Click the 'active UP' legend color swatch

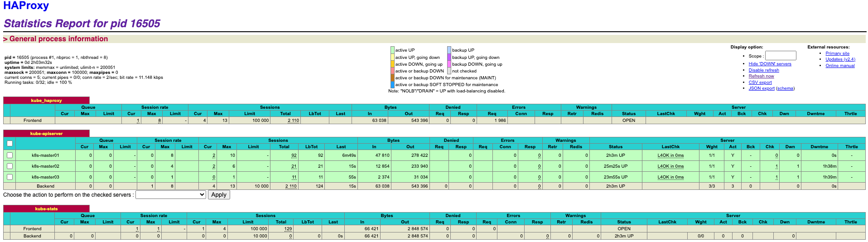392,50
